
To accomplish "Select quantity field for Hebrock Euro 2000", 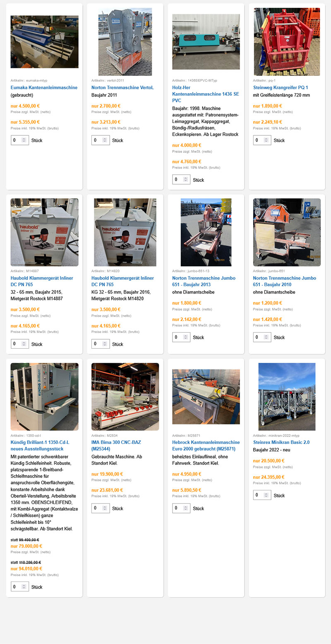I will click(x=181, y=508).
